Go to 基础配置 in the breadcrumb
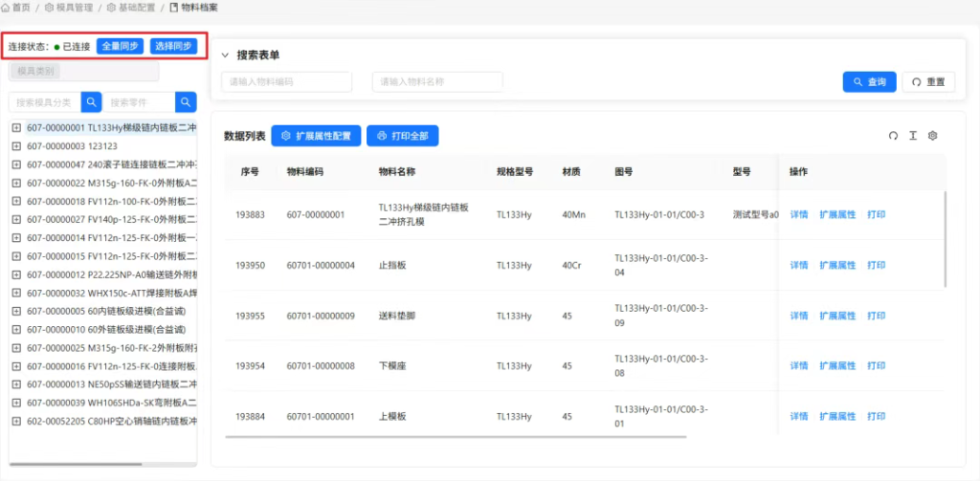980x481 pixels. coord(135,8)
